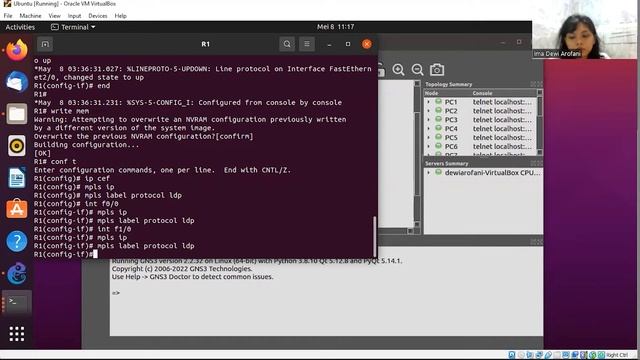Launch Thunderbird mail from the dock
Screen dimensions: 640x360
[17, 82]
